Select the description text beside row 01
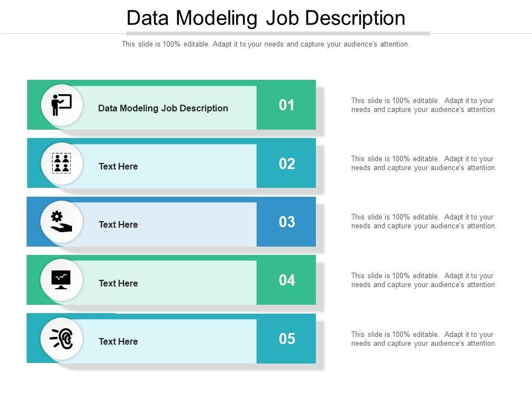This screenshot has height=399, width=532. [424, 105]
